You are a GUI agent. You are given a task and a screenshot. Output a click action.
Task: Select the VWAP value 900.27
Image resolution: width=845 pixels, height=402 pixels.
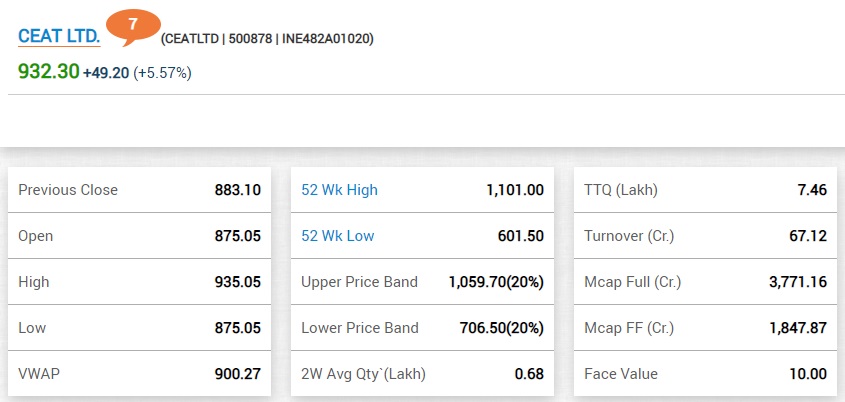238,373
